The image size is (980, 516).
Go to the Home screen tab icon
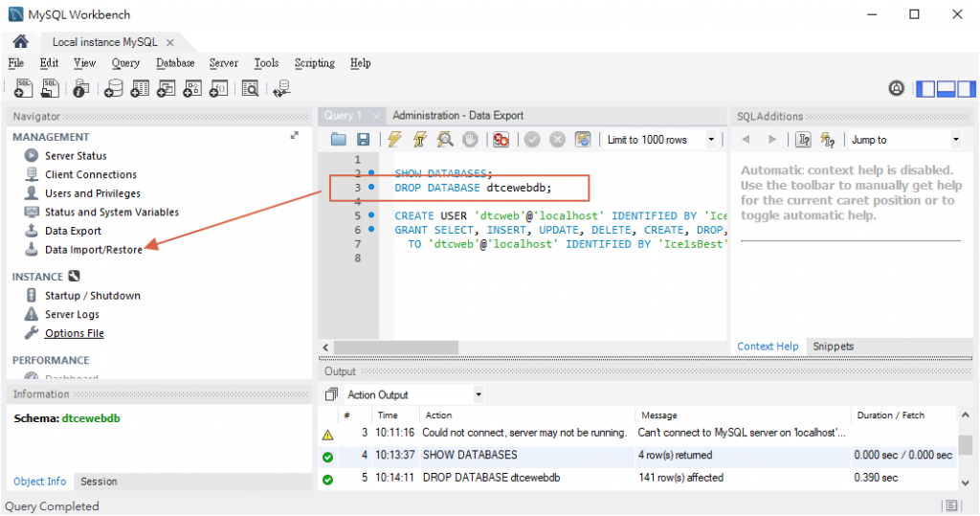pos(21,42)
